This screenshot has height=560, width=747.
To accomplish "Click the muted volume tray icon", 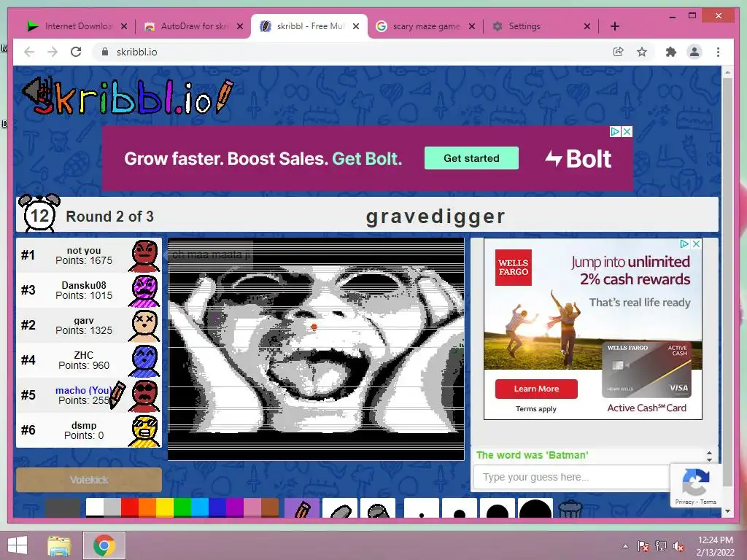I will click(678, 546).
